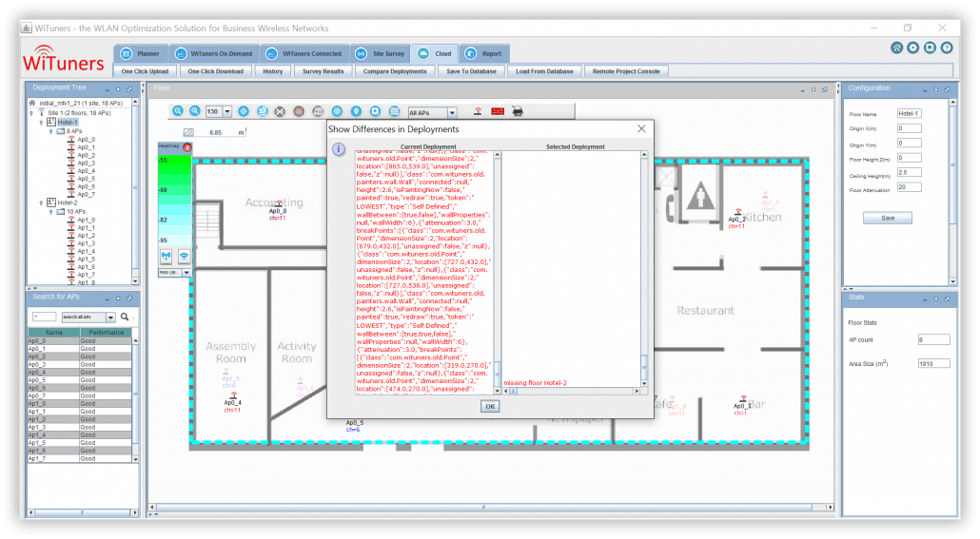Select the Ap0_5 row in search results
This screenshot has width=980, height=539.
tap(79, 380)
